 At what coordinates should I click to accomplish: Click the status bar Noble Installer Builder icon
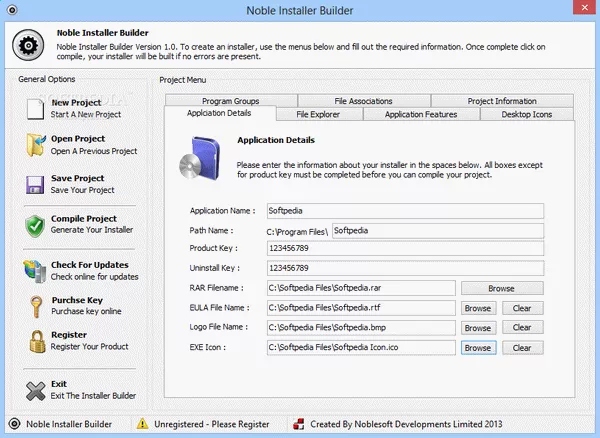(x=14, y=424)
